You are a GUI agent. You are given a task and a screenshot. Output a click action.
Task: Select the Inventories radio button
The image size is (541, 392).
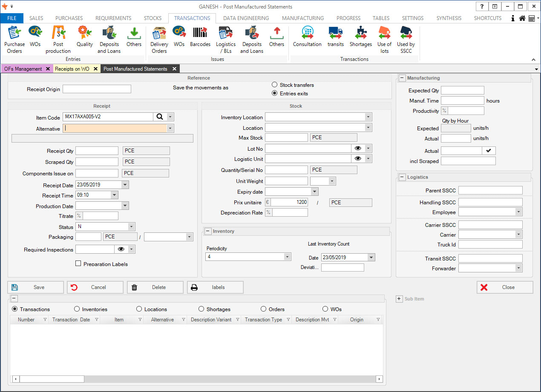point(77,309)
